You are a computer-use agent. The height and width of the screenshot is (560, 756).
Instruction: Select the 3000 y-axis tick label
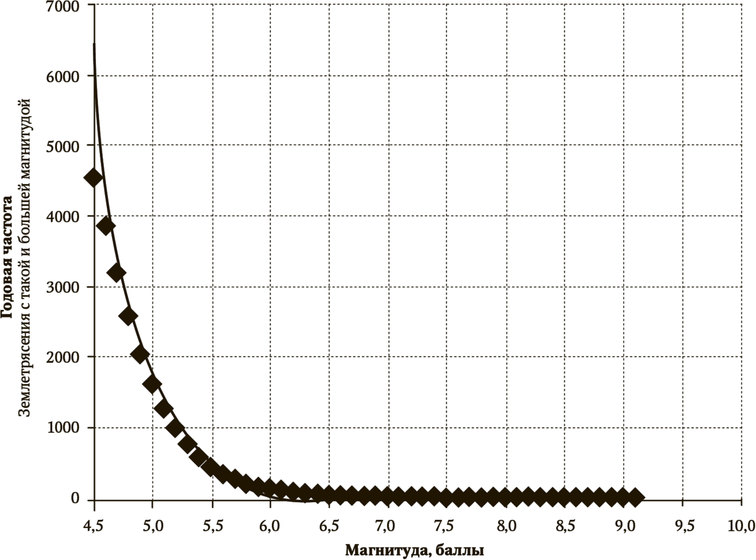[x=63, y=287]
